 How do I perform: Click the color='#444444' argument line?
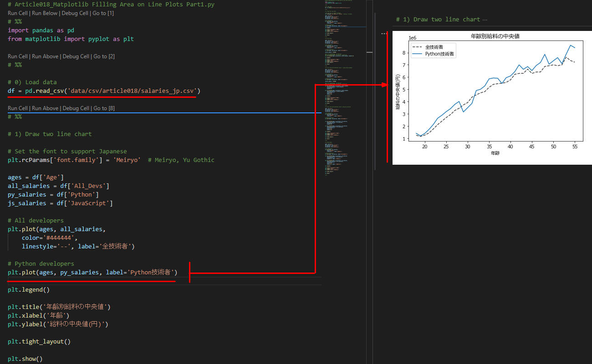click(50, 238)
